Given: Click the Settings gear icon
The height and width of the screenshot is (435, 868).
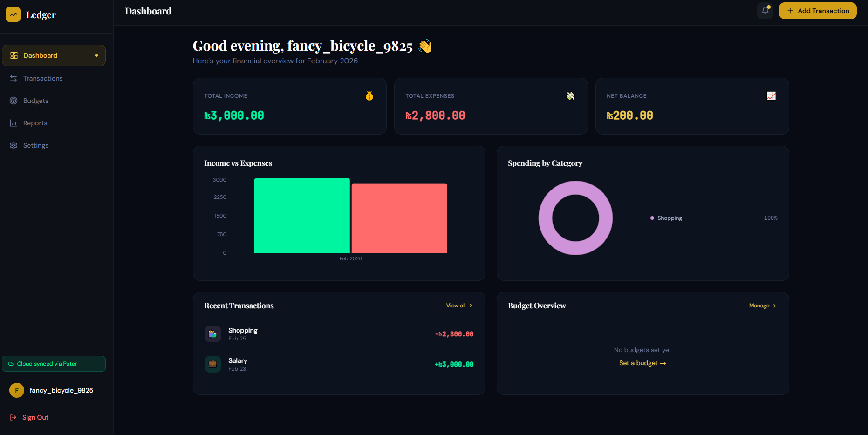Looking at the screenshot, I should [14, 145].
